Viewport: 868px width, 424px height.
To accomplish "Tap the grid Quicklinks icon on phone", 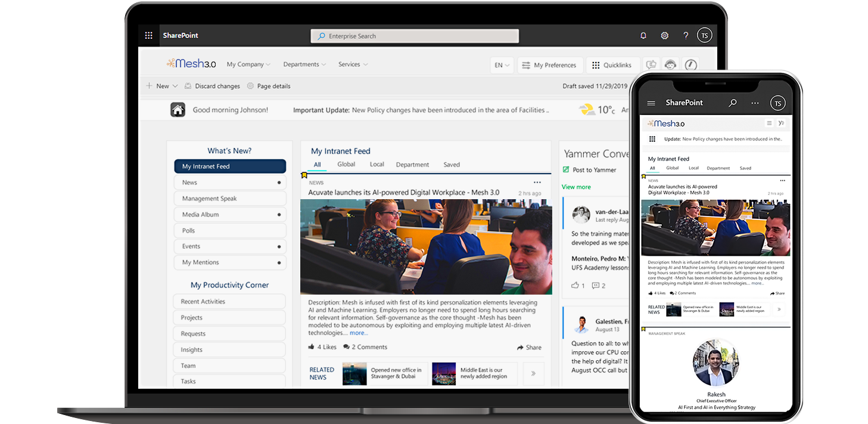I will [x=652, y=139].
